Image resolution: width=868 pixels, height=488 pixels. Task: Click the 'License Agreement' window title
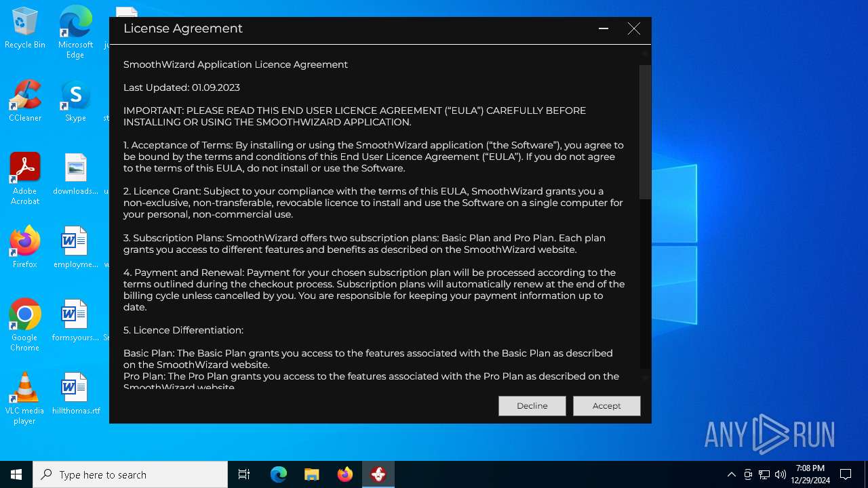[x=183, y=28]
